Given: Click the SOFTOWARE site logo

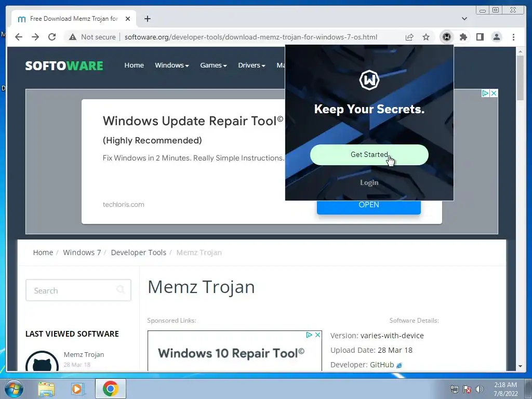Looking at the screenshot, I should 64,65.
